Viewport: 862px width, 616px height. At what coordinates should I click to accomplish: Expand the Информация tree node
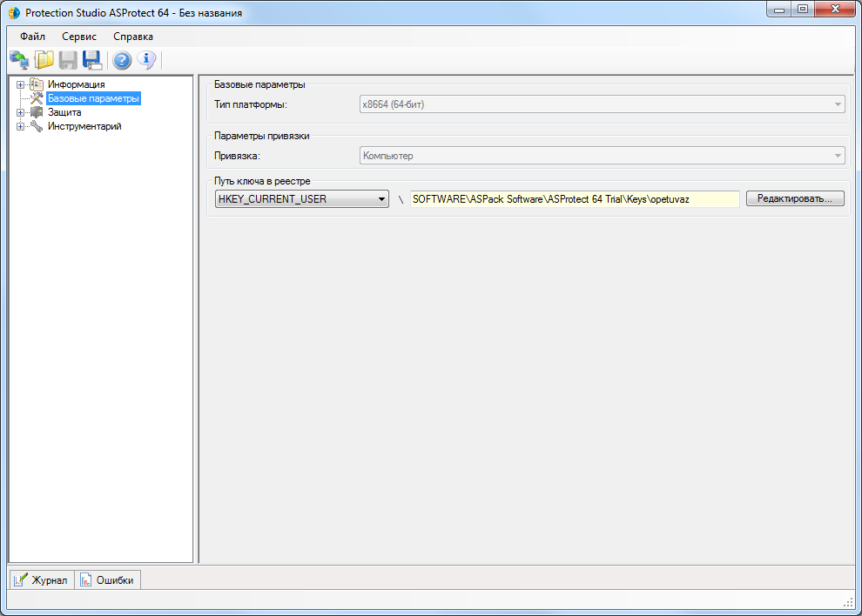click(20, 84)
